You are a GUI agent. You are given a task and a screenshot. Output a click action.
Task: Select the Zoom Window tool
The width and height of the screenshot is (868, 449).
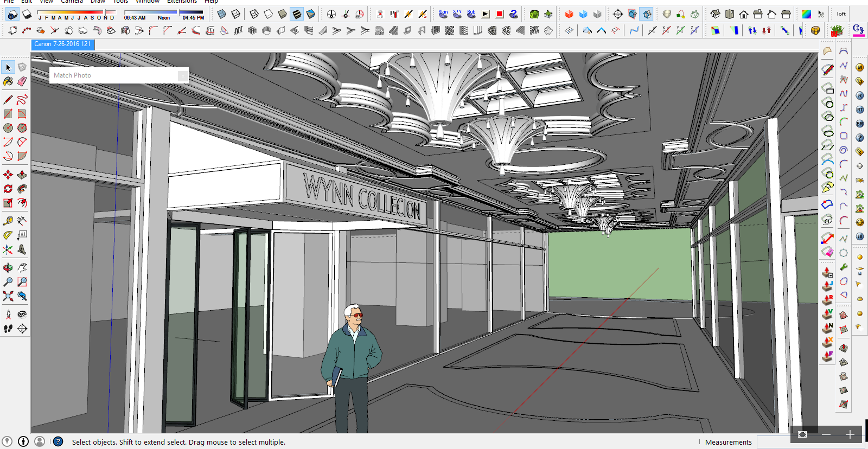(x=22, y=282)
